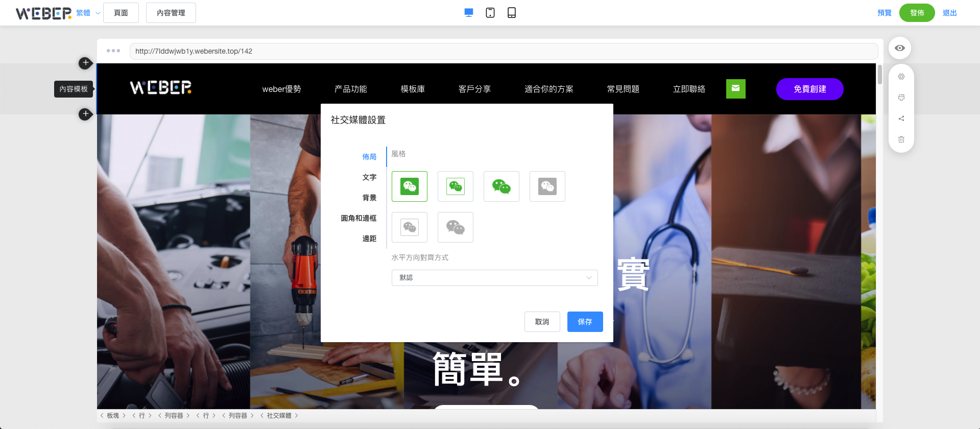Screen dimensions: 980x429
Task: Add a block below using the lower plus button
Action: [x=85, y=114]
